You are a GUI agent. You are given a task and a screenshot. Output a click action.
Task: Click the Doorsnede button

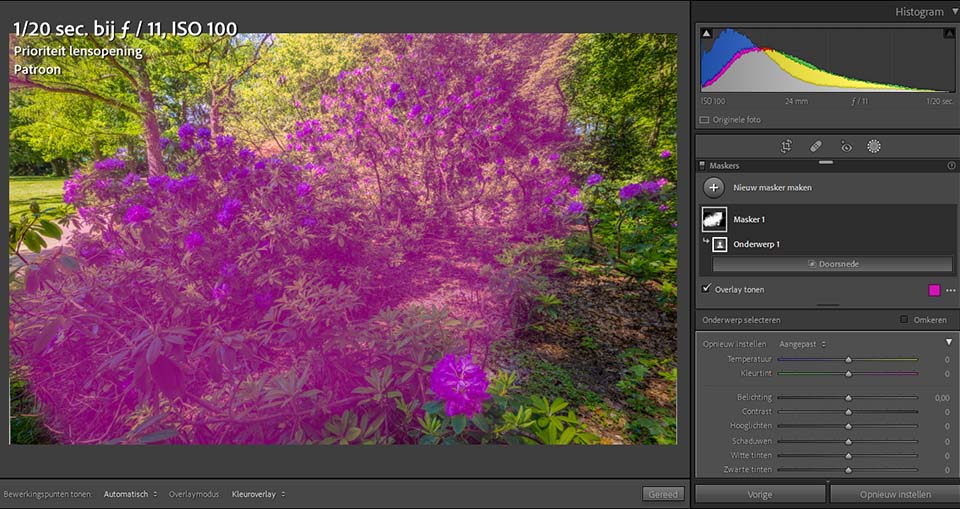click(x=833, y=264)
